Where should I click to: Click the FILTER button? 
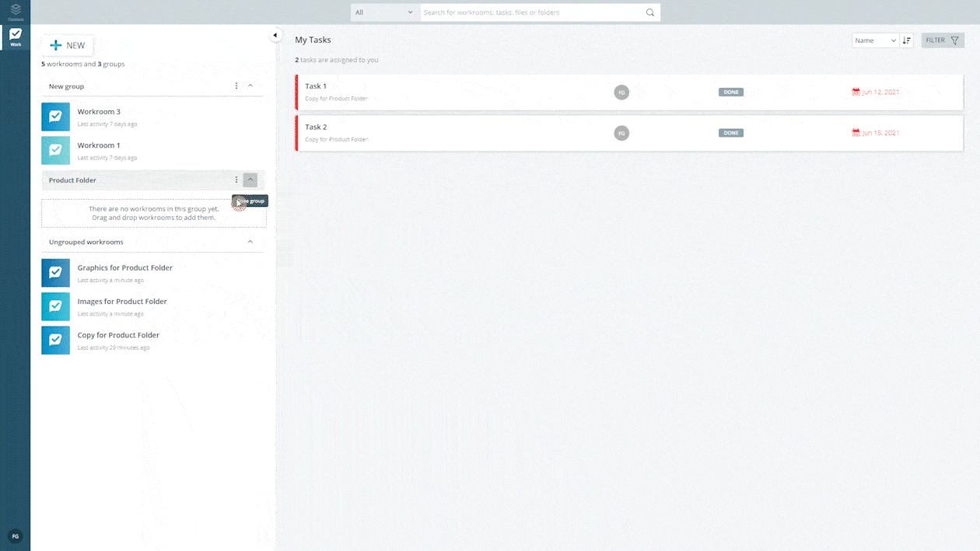(x=943, y=40)
